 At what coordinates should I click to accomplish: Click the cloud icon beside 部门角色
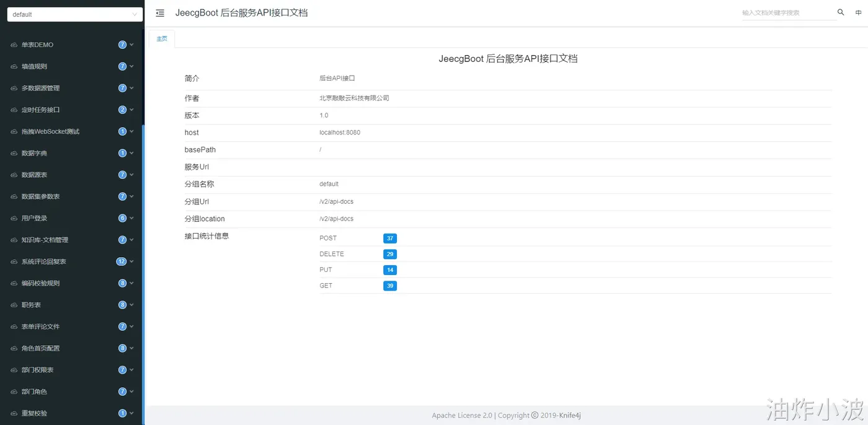(14, 392)
